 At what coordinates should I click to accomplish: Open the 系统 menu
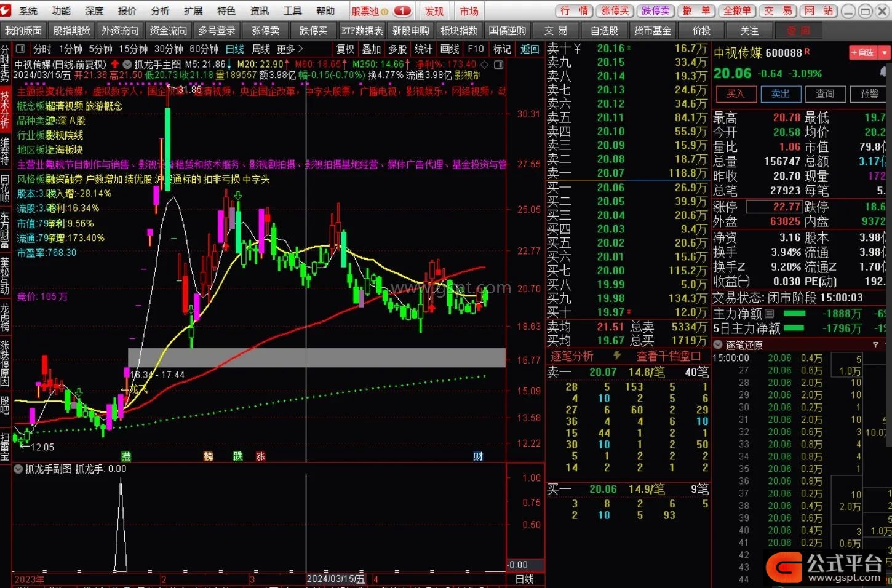[28, 11]
